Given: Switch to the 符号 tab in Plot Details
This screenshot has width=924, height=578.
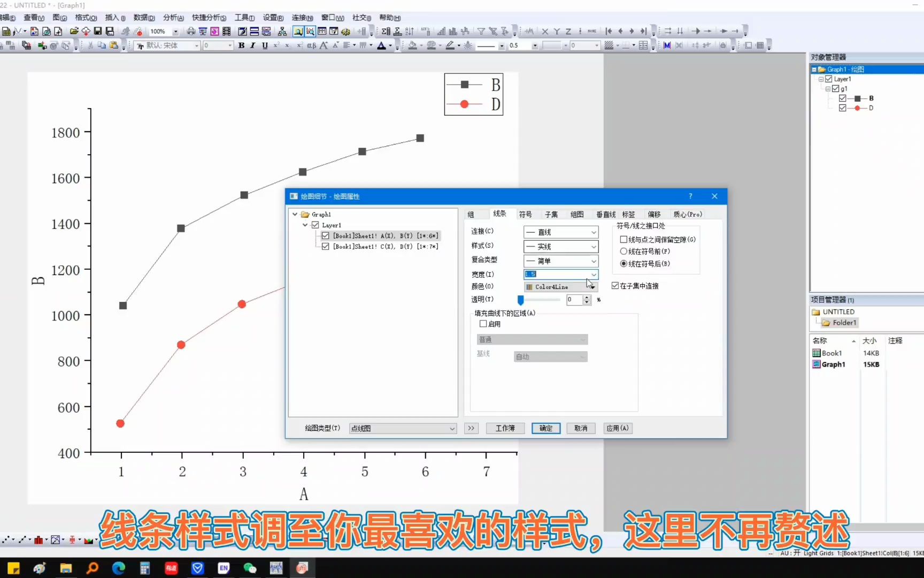Looking at the screenshot, I should click(x=526, y=214).
